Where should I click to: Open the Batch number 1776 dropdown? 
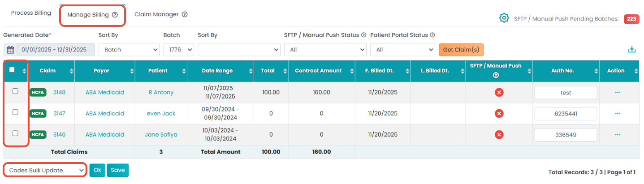click(x=178, y=50)
